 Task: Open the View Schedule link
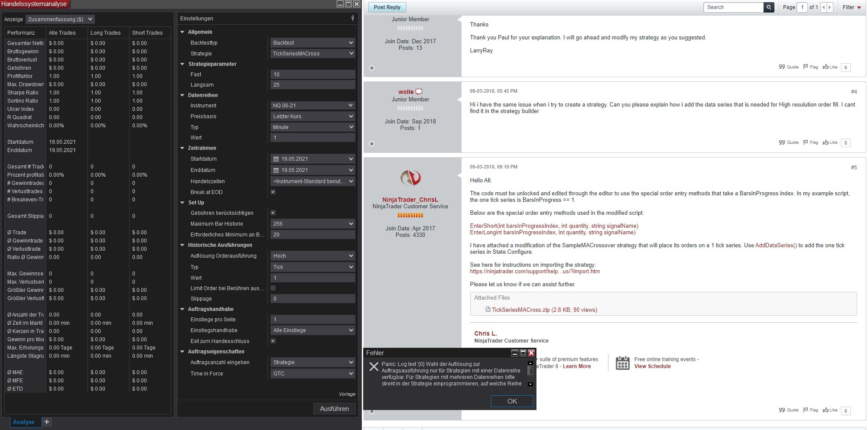[x=652, y=366]
